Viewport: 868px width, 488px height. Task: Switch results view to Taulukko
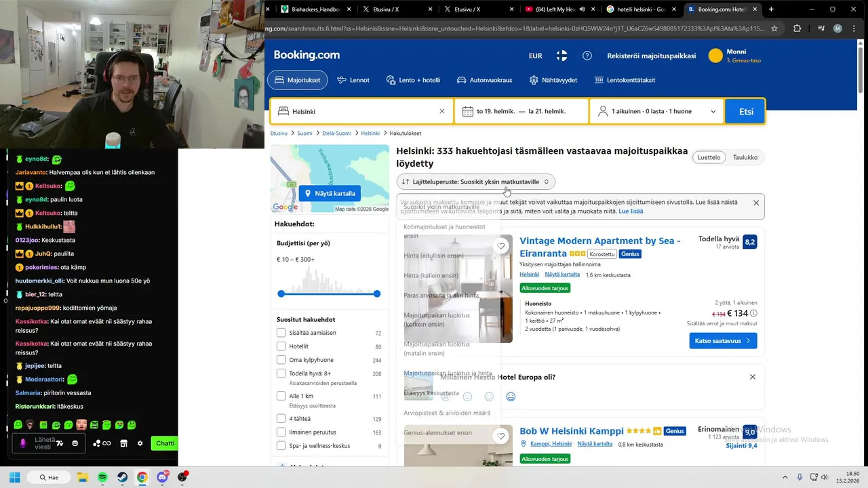[x=745, y=157]
